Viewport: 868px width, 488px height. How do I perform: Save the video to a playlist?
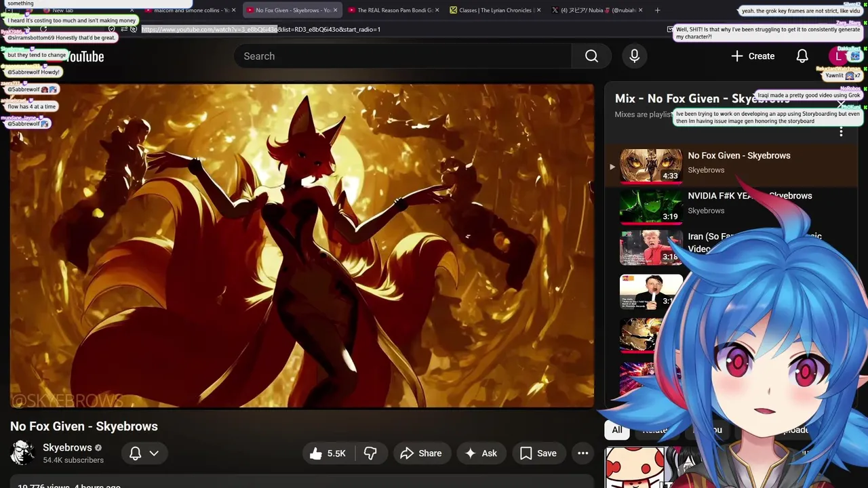coord(538,453)
